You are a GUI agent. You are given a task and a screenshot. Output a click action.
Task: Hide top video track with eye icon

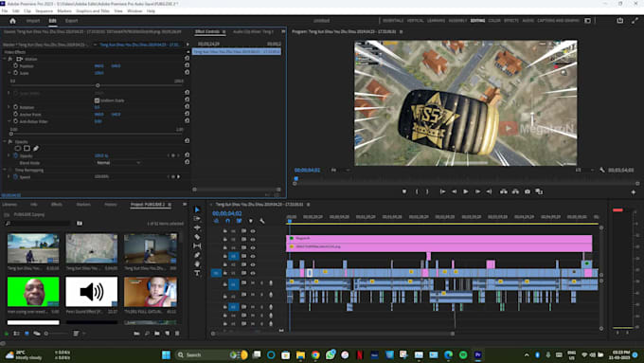coord(253,231)
